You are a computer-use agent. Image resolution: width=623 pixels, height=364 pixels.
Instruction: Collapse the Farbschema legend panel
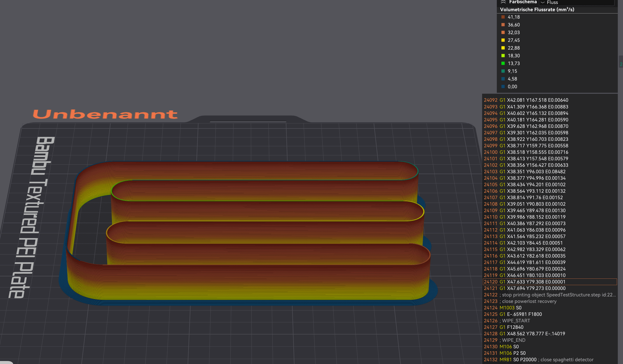click(503, 2)
